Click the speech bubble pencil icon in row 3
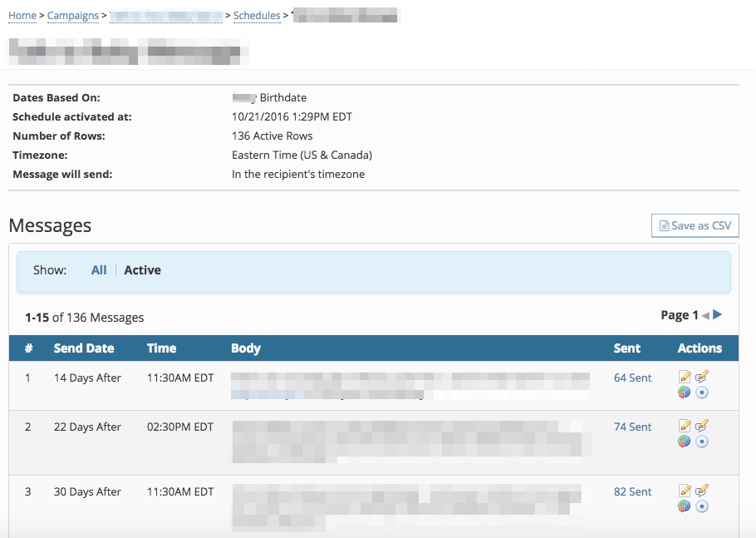The image size is (756, 538). coord(702,491)
